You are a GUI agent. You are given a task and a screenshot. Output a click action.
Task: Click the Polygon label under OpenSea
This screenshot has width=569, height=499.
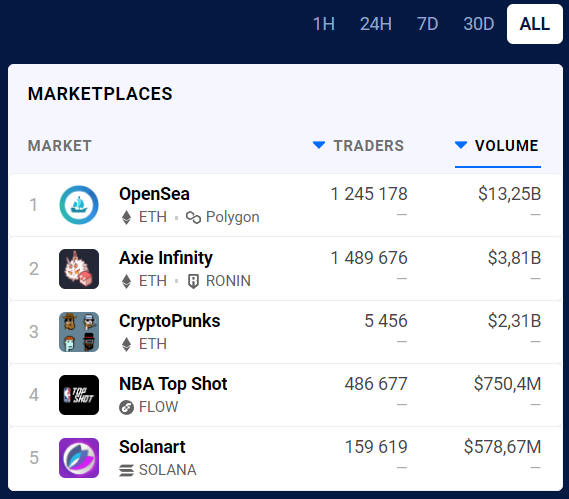[233, 217]
